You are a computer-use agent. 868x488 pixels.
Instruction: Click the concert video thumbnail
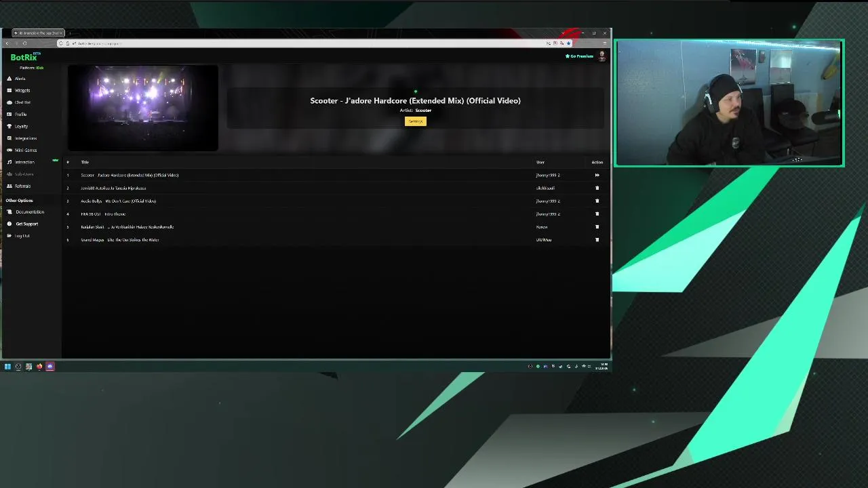[x=143, y=108]
